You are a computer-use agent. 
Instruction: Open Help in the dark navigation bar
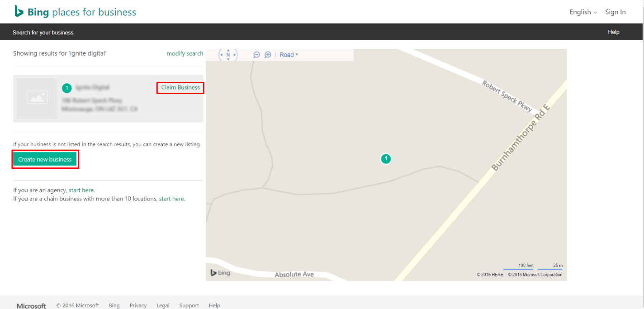coord(614,32)
